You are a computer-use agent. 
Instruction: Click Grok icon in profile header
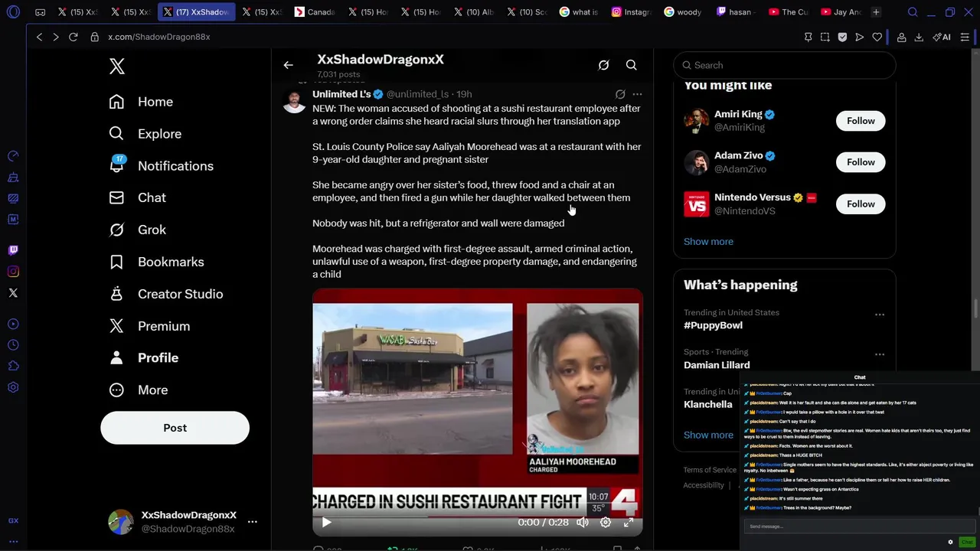[603, 65]
